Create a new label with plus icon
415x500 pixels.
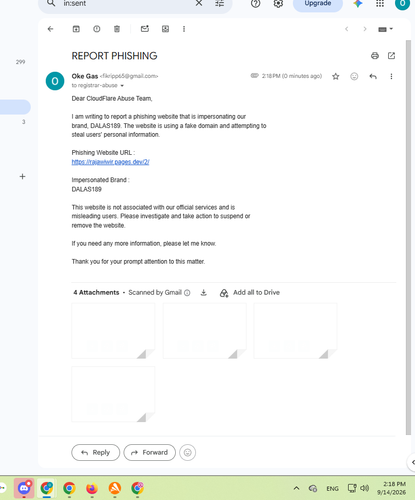(x=22, y=176)
